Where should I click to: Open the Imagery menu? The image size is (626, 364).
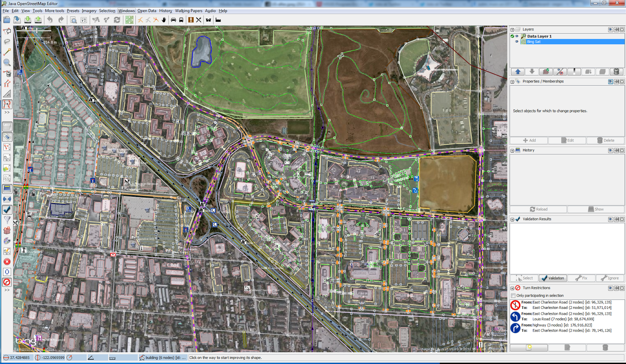[89, 11]
